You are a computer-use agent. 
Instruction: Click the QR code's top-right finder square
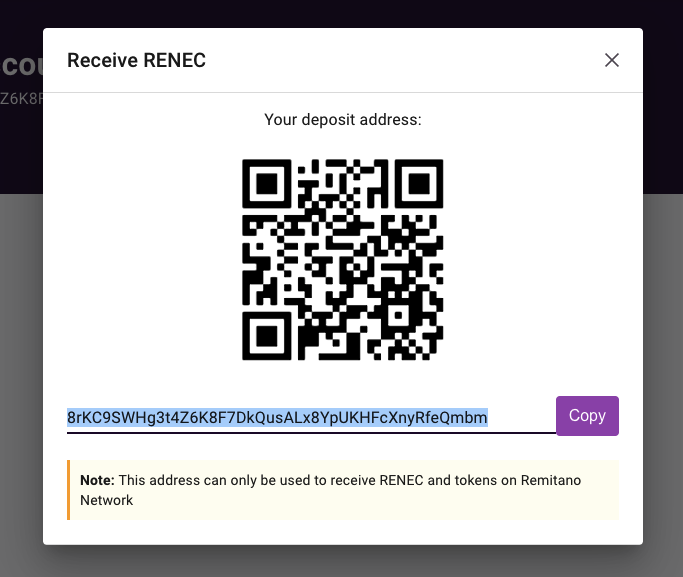(419, 184)
